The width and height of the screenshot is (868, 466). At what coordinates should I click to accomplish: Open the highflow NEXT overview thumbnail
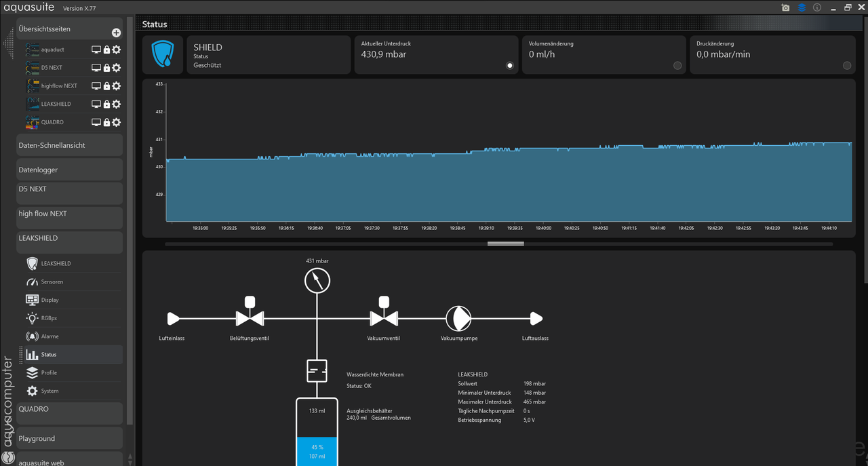32,86
